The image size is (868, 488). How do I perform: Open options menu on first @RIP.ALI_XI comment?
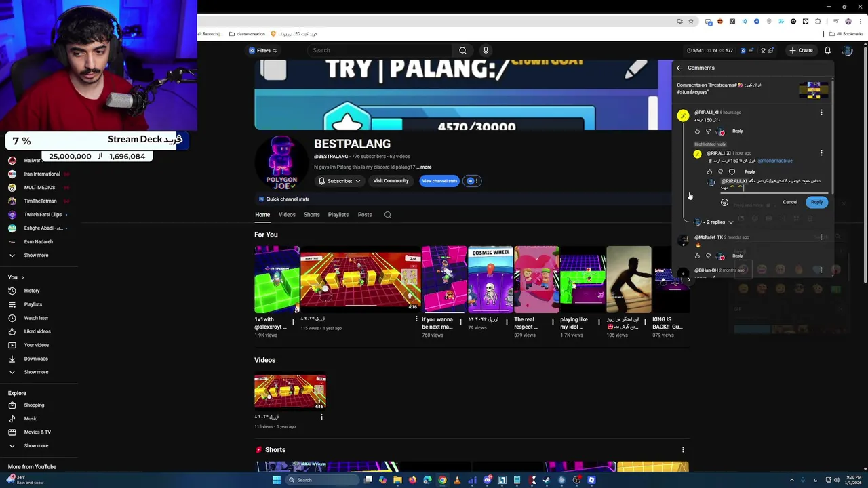(x=821, y=113)
